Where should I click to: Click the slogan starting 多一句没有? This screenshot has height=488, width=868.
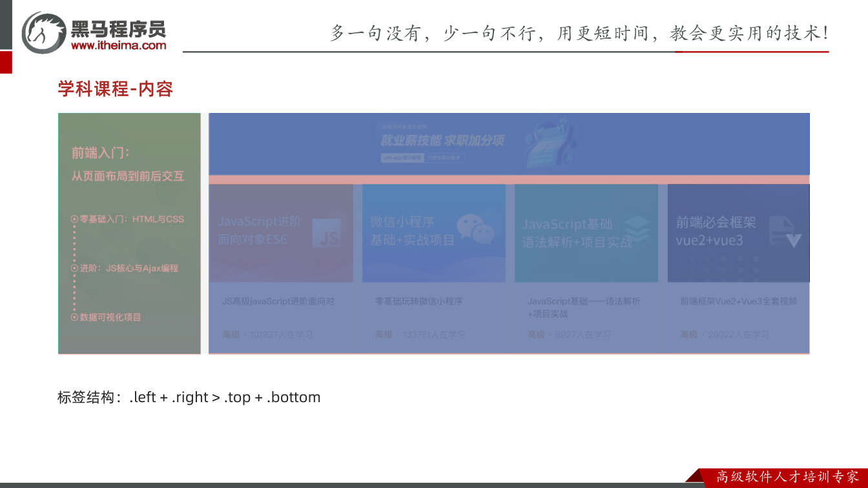(x=579, y=33)
